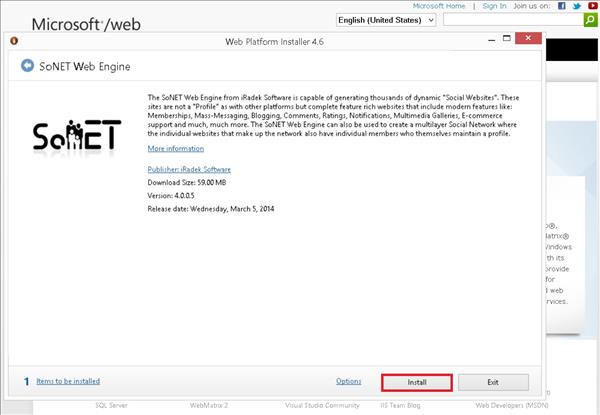Open the Facebook icon in the page header

[x=562, y=6]
